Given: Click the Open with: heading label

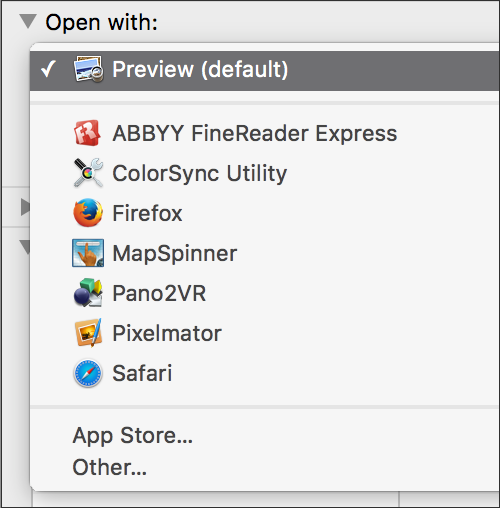Looking at the screenshot, I should [x=101, y=23].
